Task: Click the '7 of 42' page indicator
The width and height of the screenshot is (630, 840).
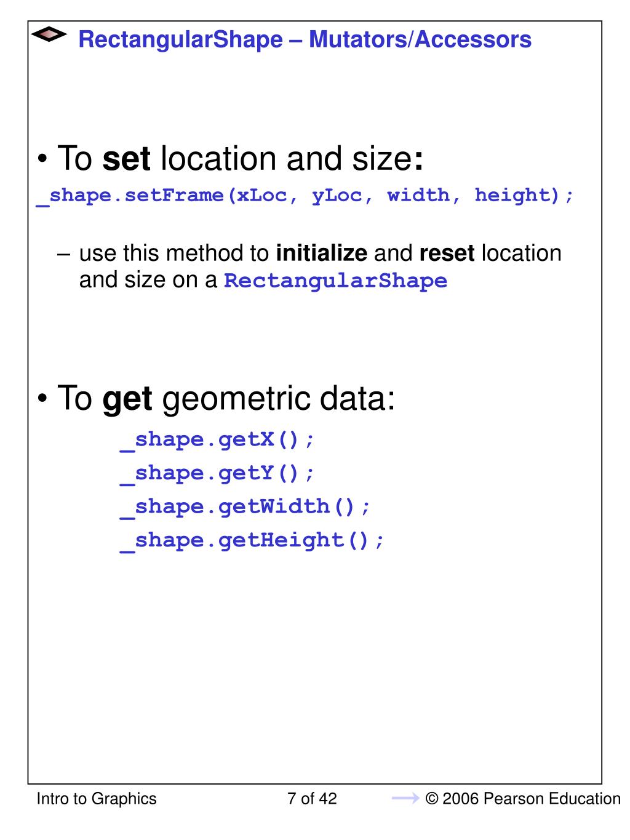Action: 312,799
